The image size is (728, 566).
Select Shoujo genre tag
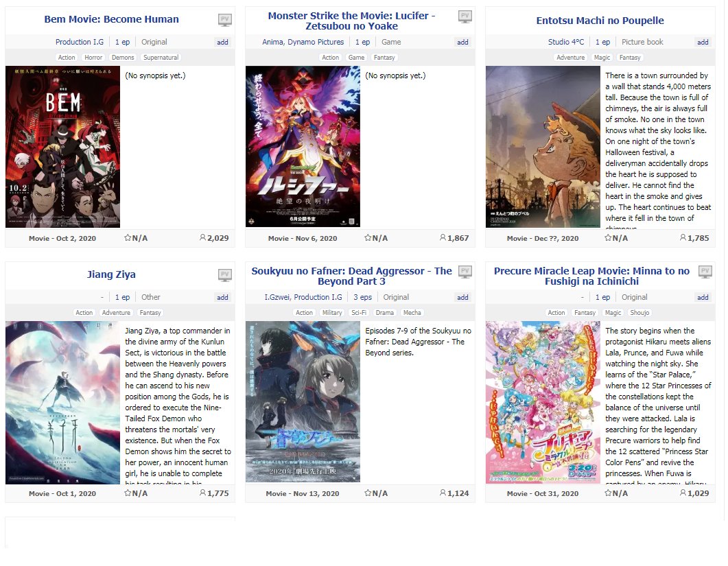tap(639, 313)
